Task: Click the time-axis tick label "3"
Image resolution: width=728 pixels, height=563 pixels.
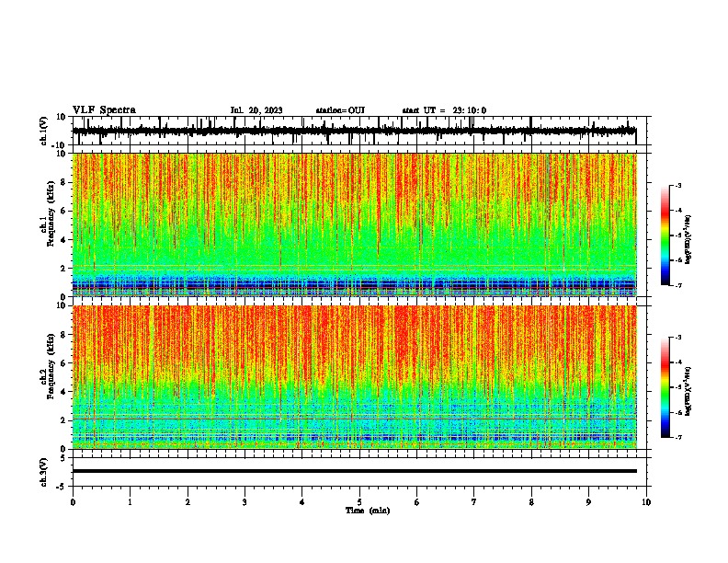Action: pyautogui.click(x=245, y=502)
